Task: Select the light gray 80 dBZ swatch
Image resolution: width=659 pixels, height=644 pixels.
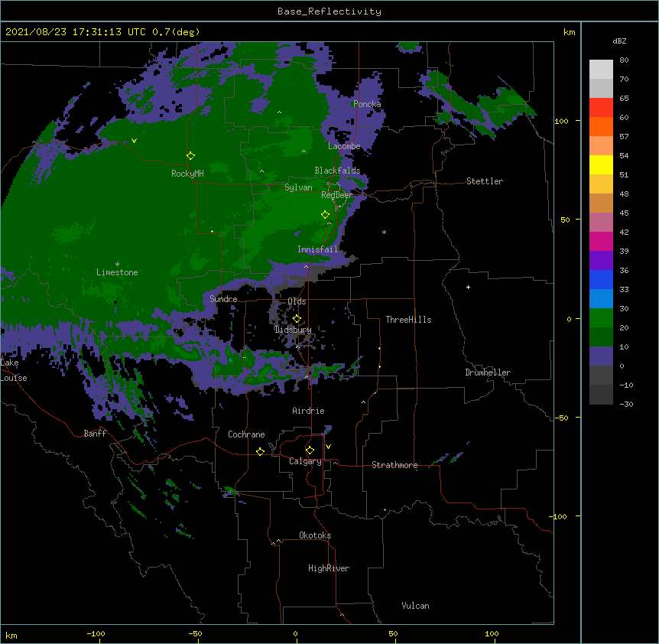Action: click(x=601, y=70)
